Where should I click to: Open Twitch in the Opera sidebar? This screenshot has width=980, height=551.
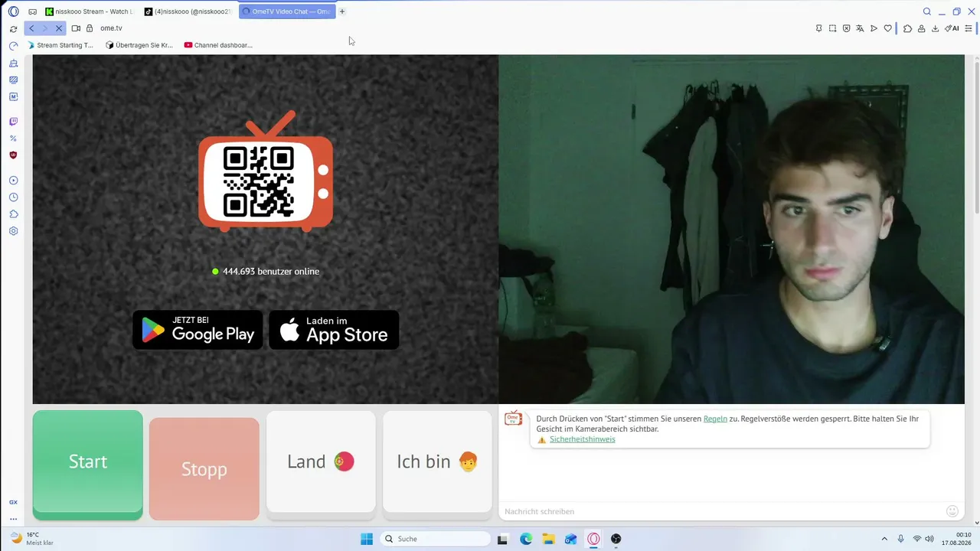[x=13, y=122]
